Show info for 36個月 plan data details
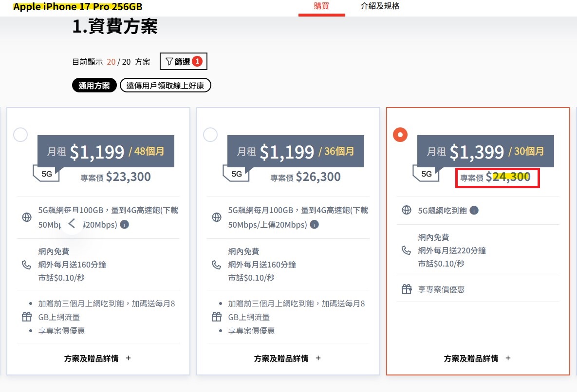The width and height of the screenshot is (577, 392). pos(314,225)
